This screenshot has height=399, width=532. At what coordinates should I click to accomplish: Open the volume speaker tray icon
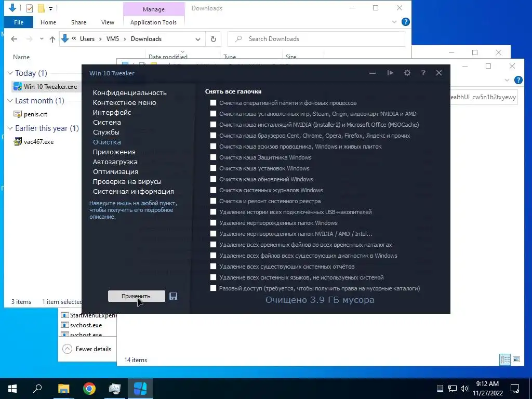click(x=464, y=389)
